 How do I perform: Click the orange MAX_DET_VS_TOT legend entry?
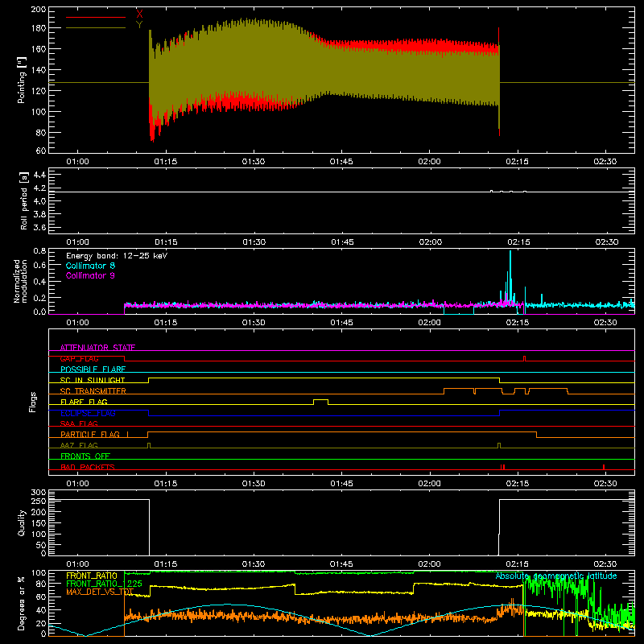(x=100, y=592)
